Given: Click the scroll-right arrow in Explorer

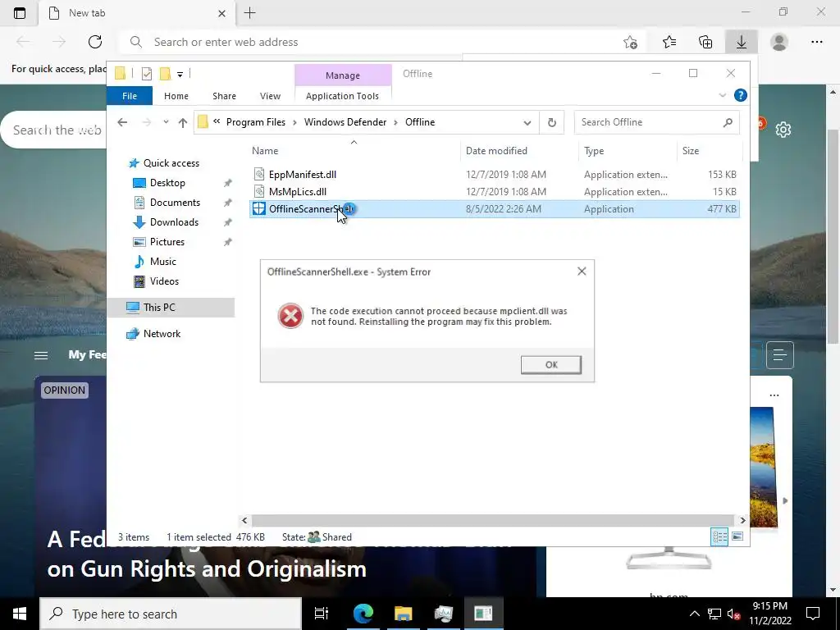Looking at the screenshot, I should pyautogui.click(x=742, y=520).
